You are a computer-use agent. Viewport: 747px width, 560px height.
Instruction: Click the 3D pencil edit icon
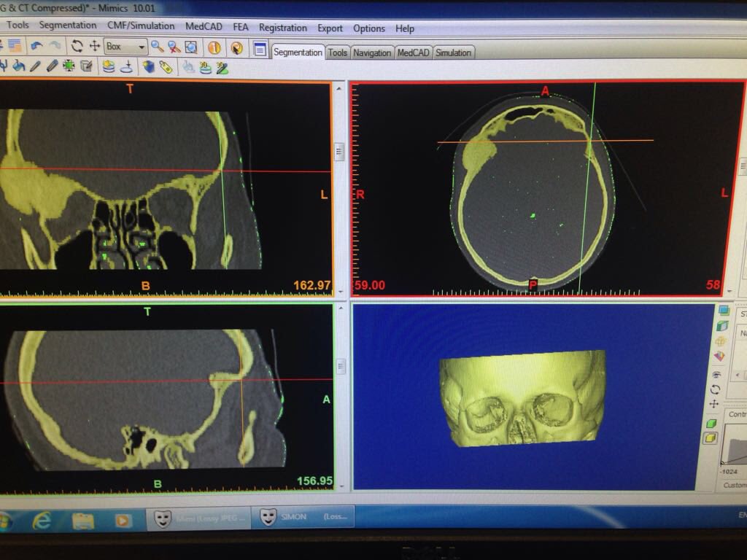222,69
